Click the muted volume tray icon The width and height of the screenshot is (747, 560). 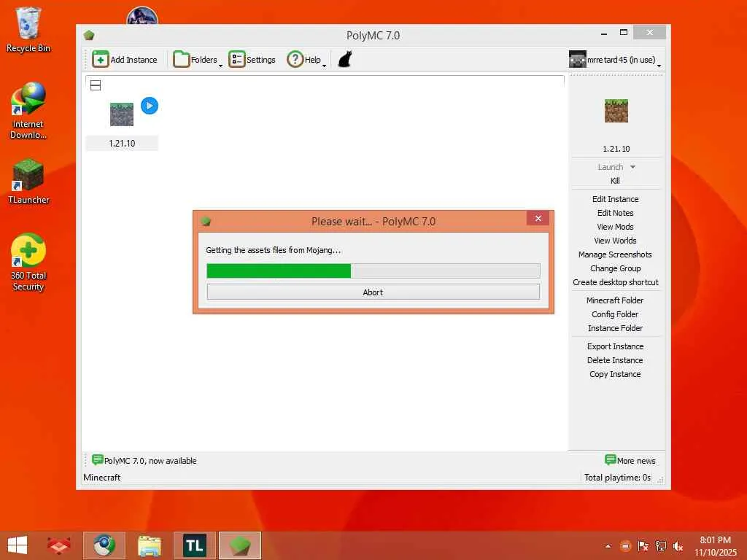click(x=678, y=546)
